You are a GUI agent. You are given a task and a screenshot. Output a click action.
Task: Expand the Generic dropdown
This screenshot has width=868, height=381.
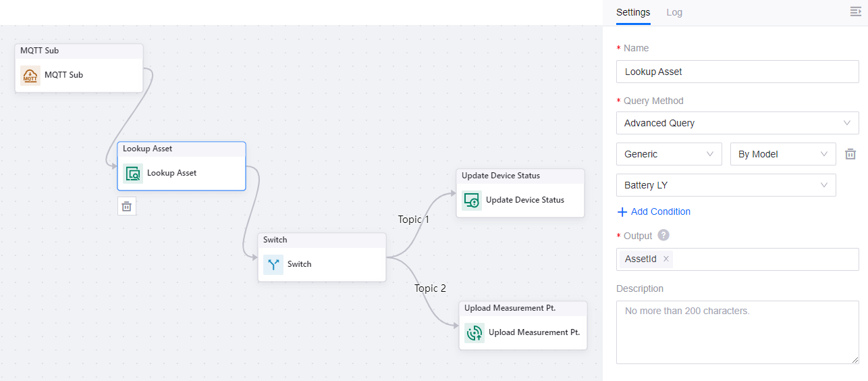[668, 154]
